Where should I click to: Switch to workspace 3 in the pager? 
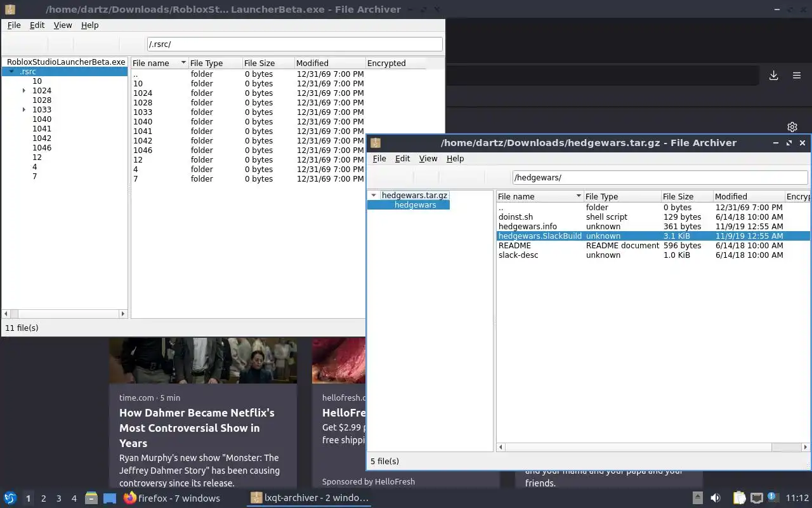pyautogui.click(x=58, y=498)
